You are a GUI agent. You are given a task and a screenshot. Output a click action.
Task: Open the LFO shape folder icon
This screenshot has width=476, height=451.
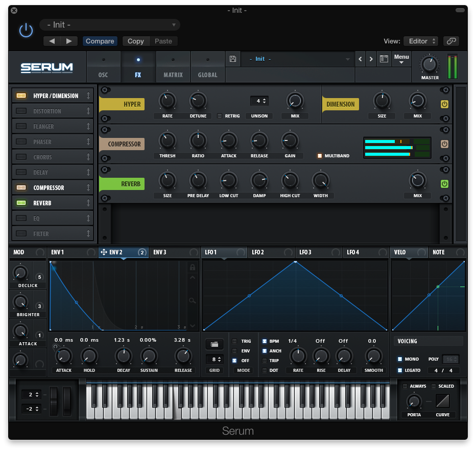click(215, 344)
